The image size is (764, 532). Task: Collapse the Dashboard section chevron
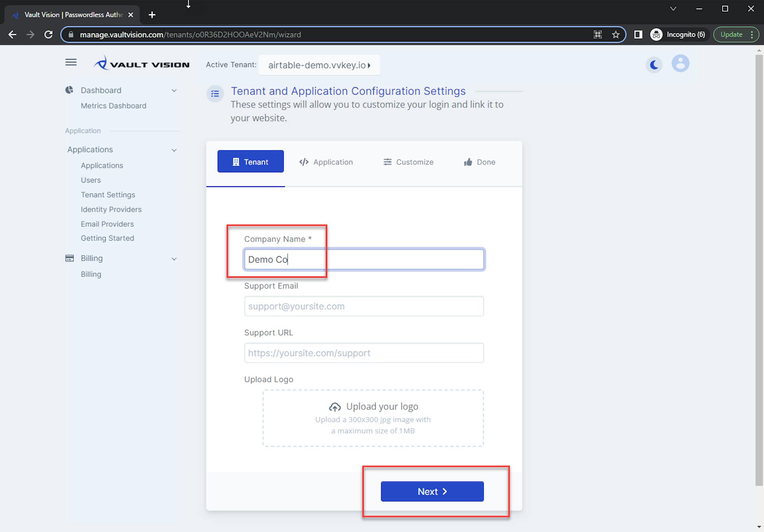(174, 90)
